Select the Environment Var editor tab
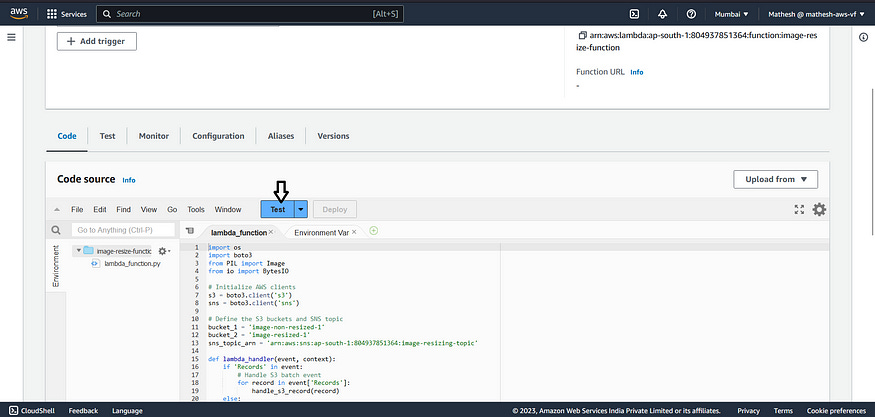The height and width of the screenshot is (417, 875). (x=321, y=233)
